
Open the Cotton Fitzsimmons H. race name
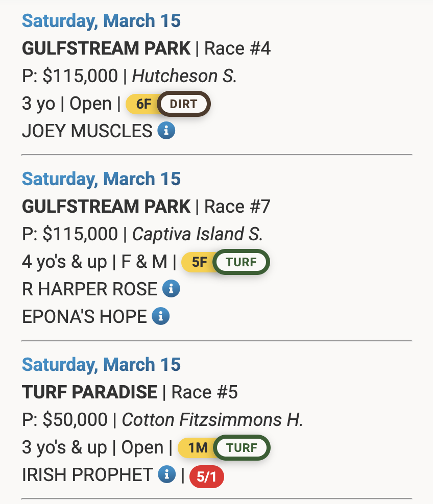pyautogui.click(x=212, y=420)
